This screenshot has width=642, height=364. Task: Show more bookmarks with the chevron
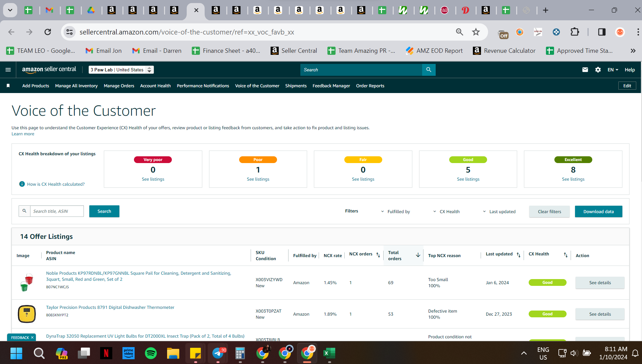coord(633,51)
